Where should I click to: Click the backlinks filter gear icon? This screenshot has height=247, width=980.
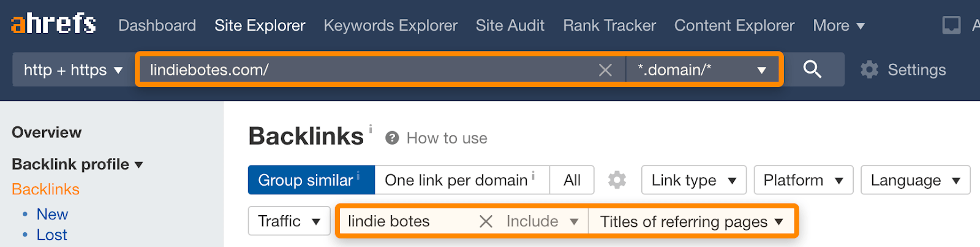[617, 180]
